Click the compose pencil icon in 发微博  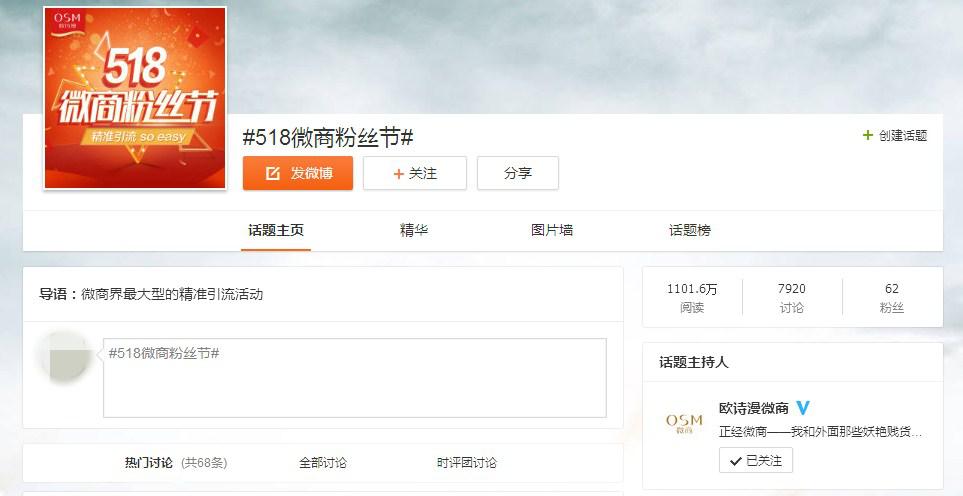pyautogui.click(x=272, y=174)
